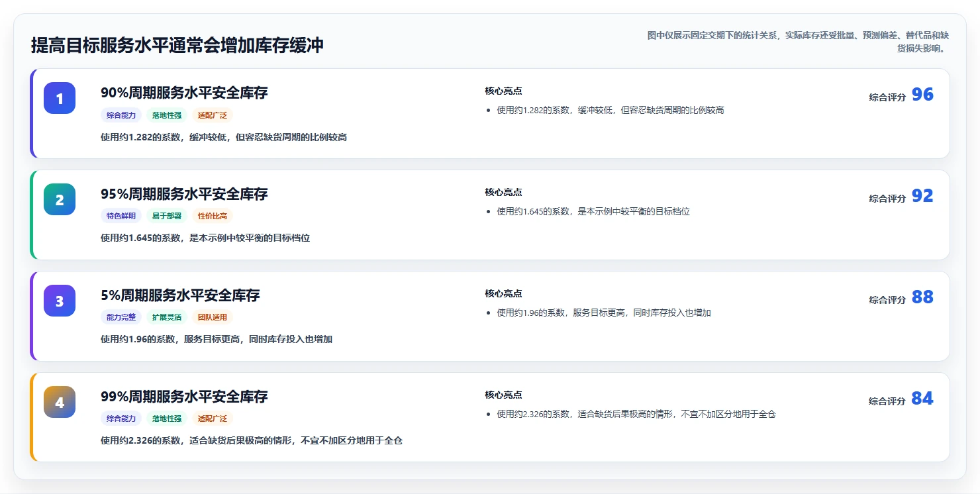Click the 落地性强 tag in the 99% card
980x494 pixels.
pyautogui.click(x=167, y=419)
